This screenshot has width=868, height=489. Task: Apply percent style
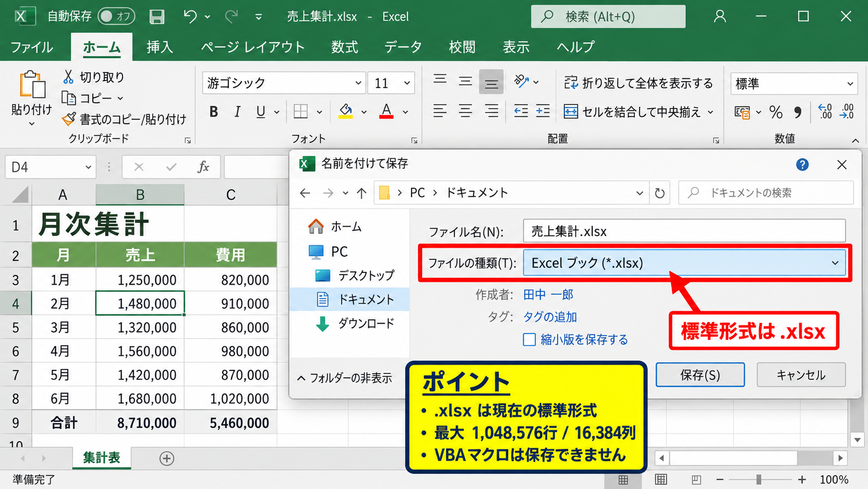click(776, 112)
